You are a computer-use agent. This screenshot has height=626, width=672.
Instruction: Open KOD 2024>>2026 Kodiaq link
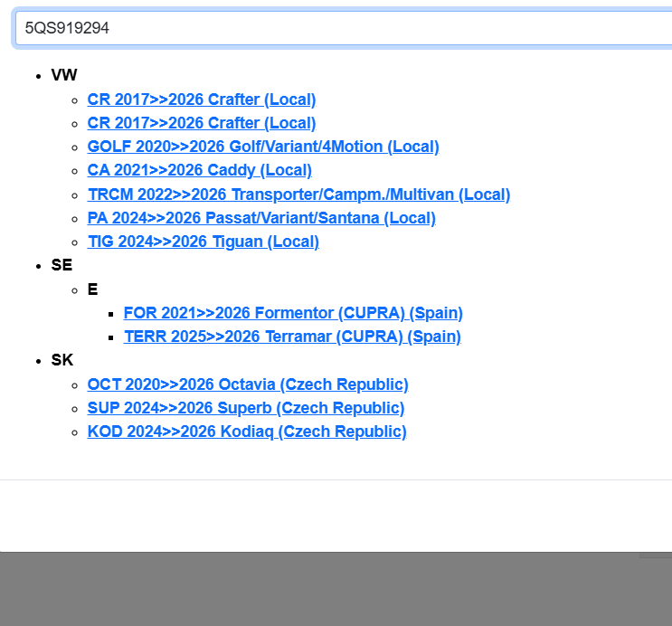point(246,432)
